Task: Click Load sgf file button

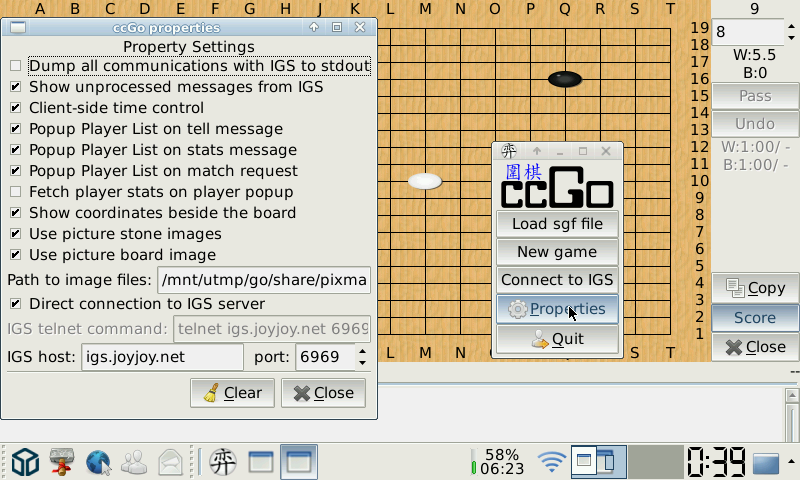Action: pyautogui.click(x=557, y=224)
